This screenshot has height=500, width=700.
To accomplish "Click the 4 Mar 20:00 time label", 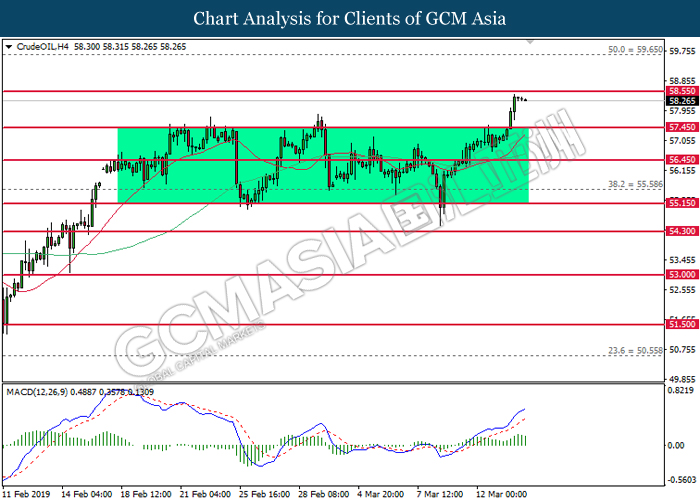I will 381,494.
